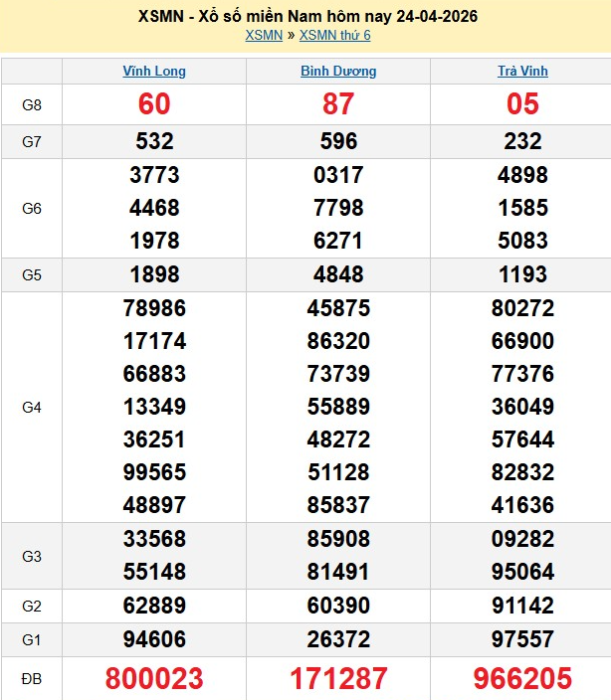The height and width of the screenshot is (700, 611).
Task: Click Trà Vinh special prize 966205
Action: point(522,679)
